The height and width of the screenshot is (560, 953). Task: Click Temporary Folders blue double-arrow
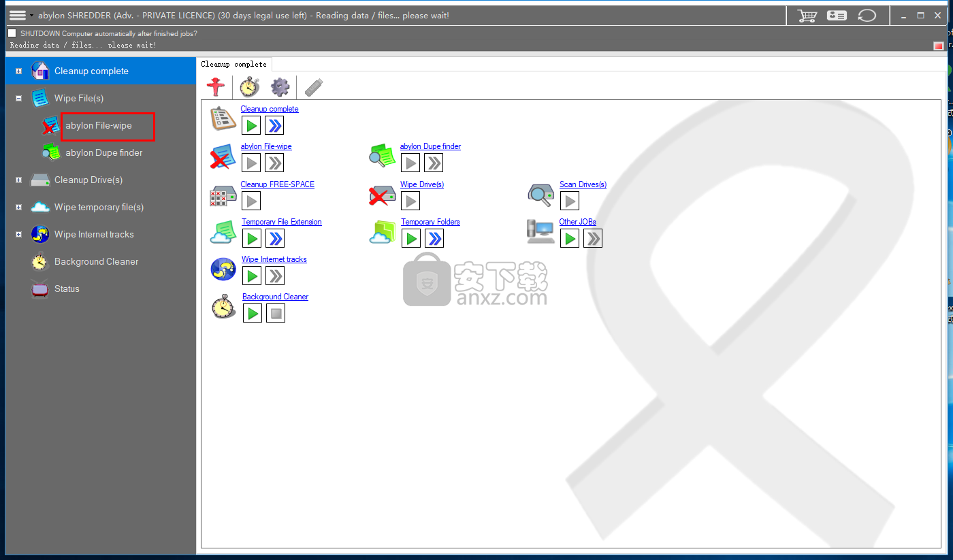(x=434, y=238)
